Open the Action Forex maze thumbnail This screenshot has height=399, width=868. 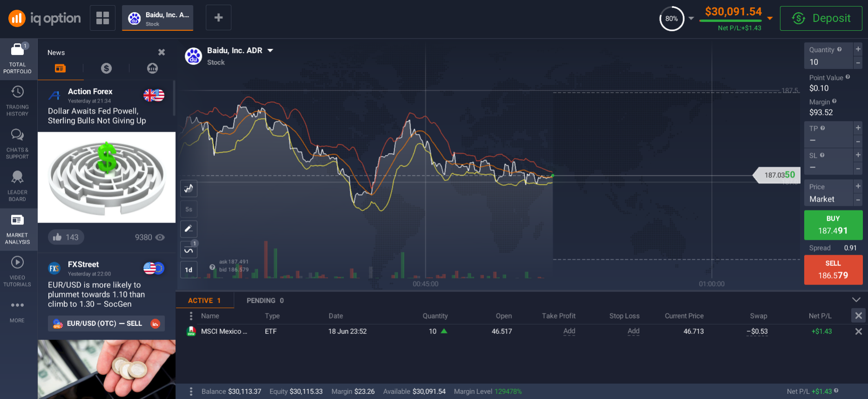point(107,177)
